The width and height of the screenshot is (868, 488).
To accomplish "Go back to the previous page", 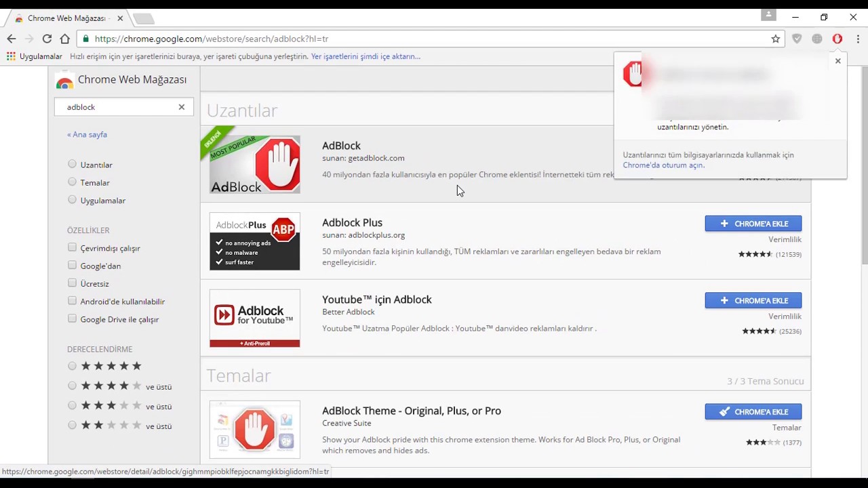I will tap(12, 39).
